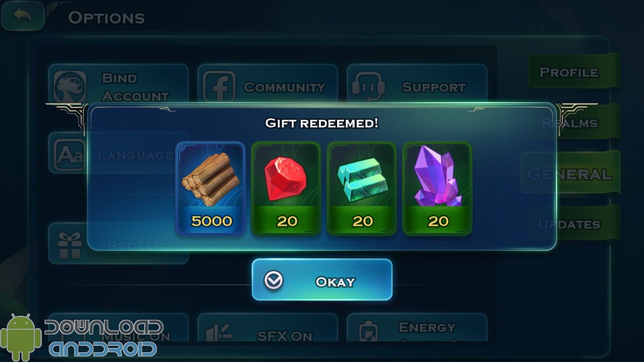Select the General tab

coord(570,173)
